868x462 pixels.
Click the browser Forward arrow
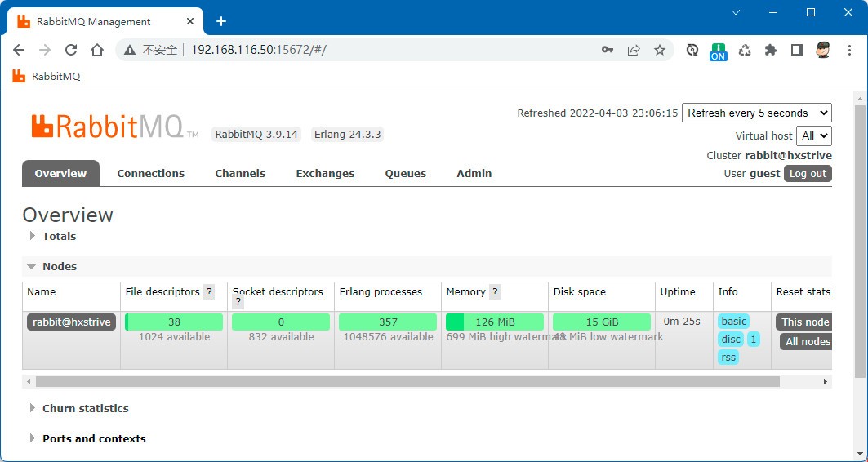pyautogui.click(x=45, y=51)
